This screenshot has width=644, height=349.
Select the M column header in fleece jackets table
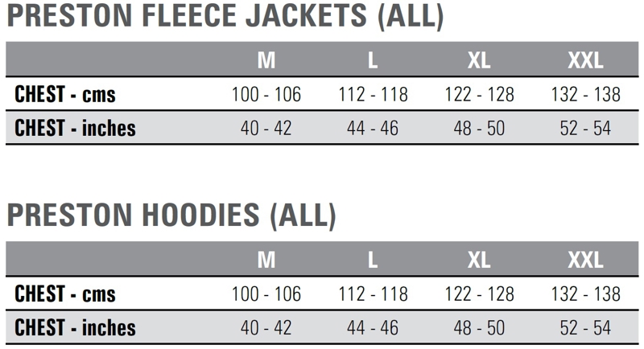(266, 61)
